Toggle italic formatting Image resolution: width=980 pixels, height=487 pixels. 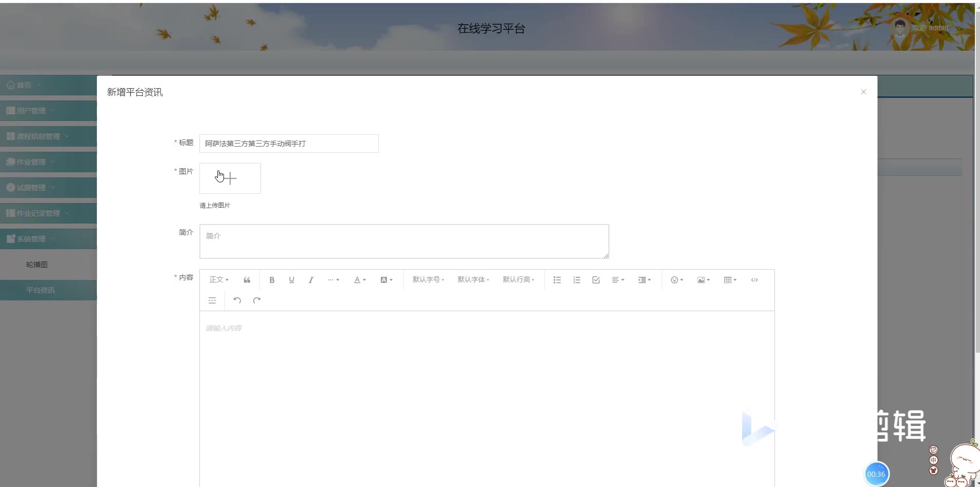point(311,280)
